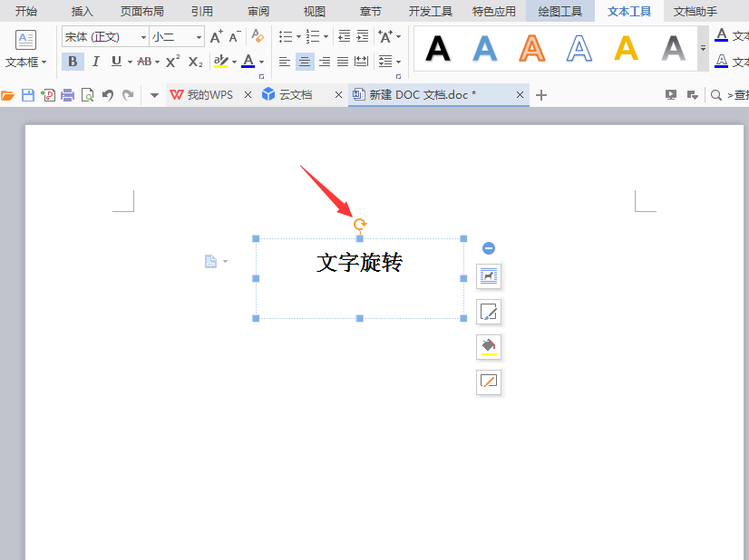This screenshot has width=749, height=560.
Task: Click the open folder icon
Action: 7,95
